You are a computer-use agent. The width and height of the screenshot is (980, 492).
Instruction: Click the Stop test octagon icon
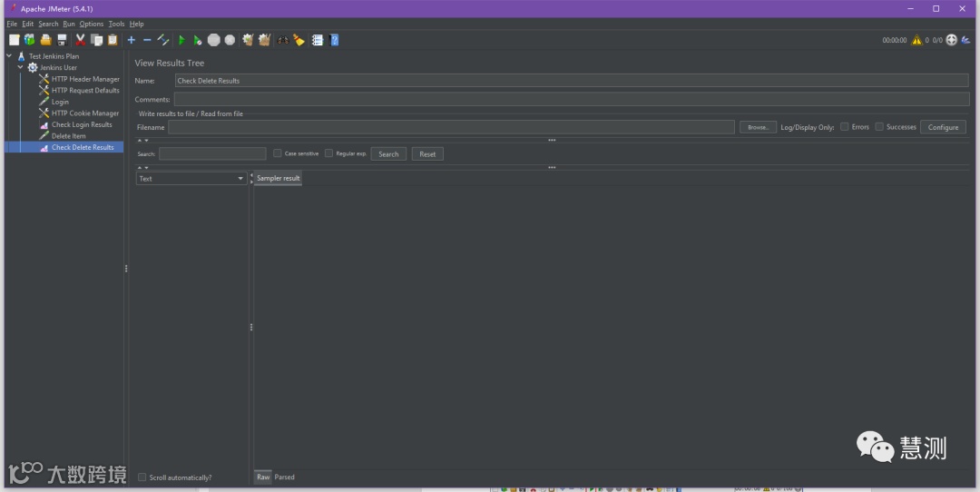[214, 40]
